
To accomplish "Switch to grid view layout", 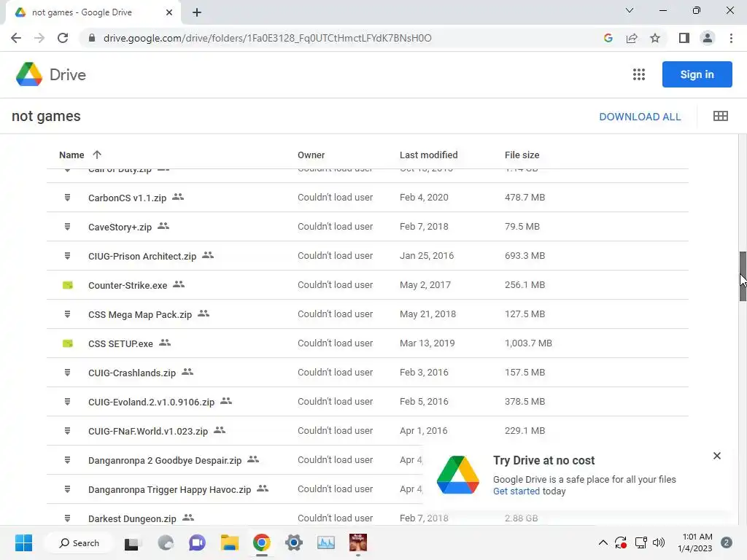I will (x=720, y=116).
